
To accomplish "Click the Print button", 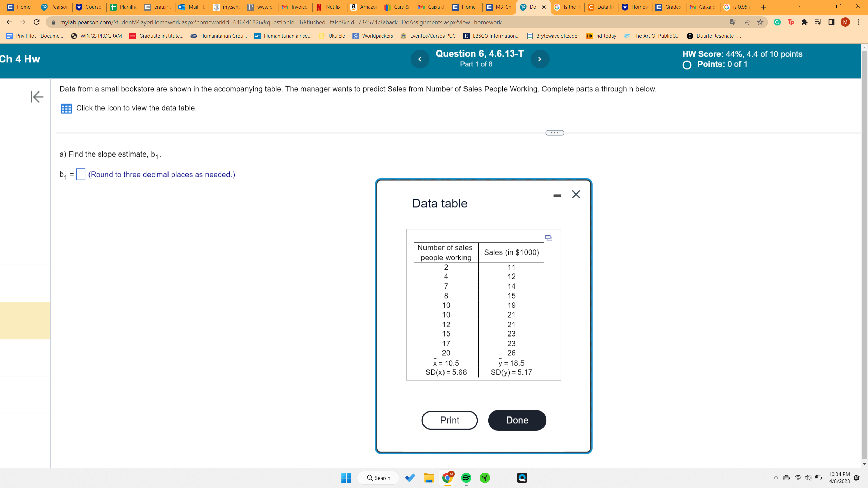I will tap(450, 420).
